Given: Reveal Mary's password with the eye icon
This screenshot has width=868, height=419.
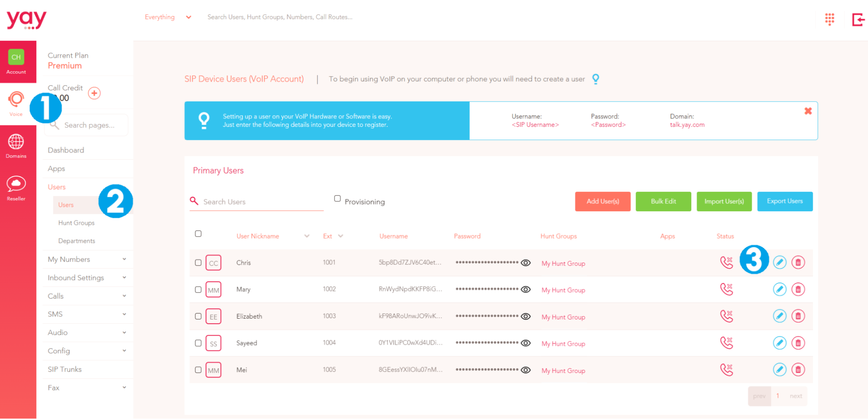Looking at the screenshot, I should 525,289.
